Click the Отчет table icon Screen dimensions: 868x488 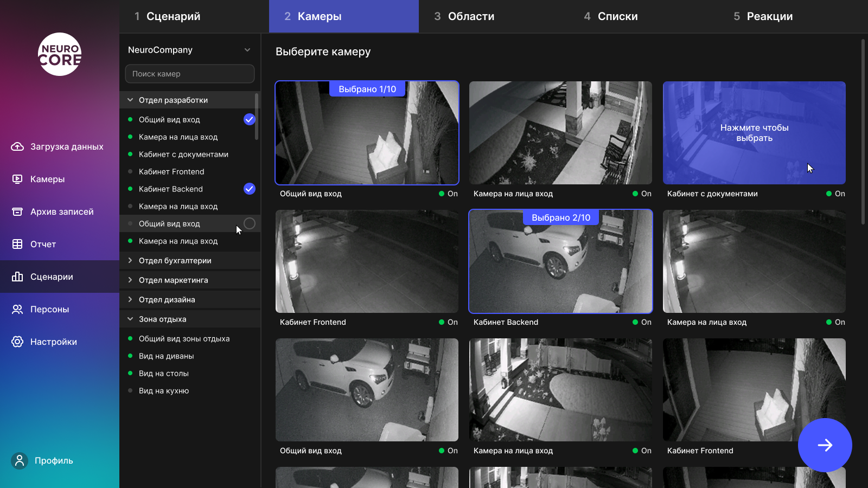17,244
